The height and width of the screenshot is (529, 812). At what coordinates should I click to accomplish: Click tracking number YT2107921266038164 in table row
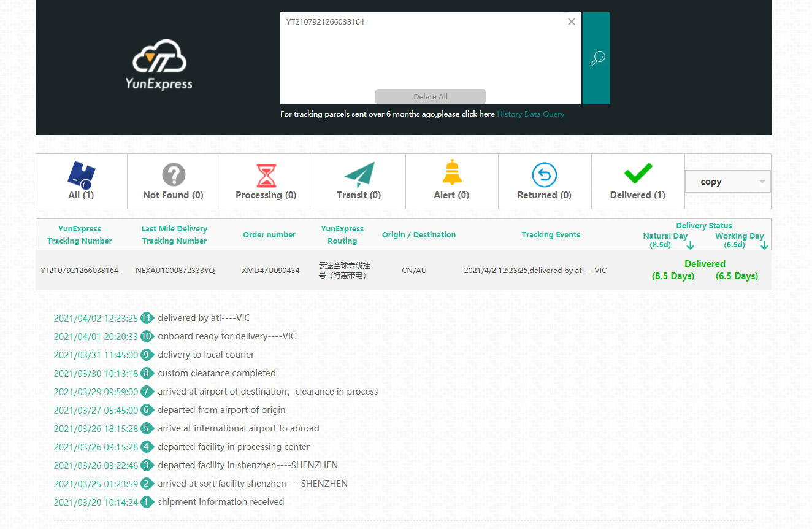[x=80, y=271]
